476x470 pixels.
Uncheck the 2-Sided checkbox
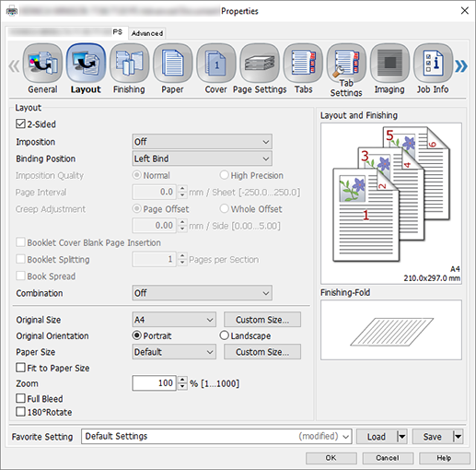20,124
